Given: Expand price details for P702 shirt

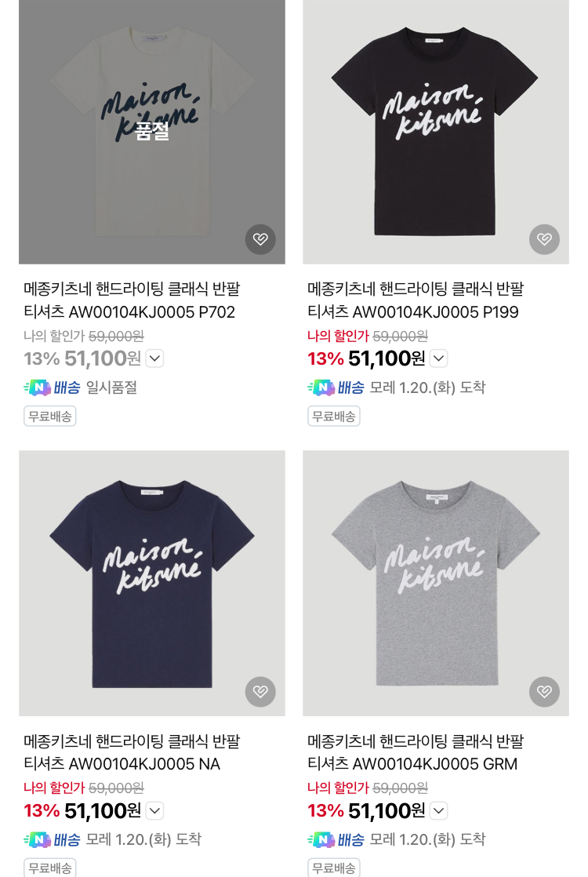Looking at the screenshot, I should 154,358.
